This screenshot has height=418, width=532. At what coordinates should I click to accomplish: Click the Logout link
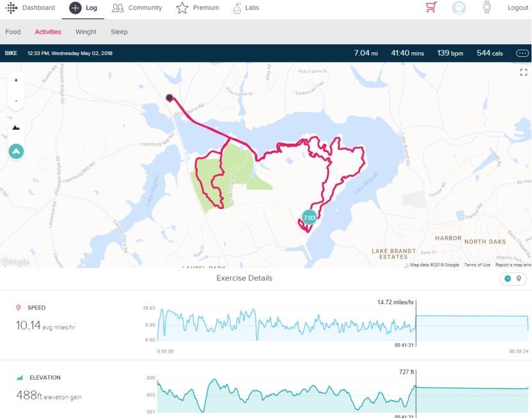coord(517,8)
